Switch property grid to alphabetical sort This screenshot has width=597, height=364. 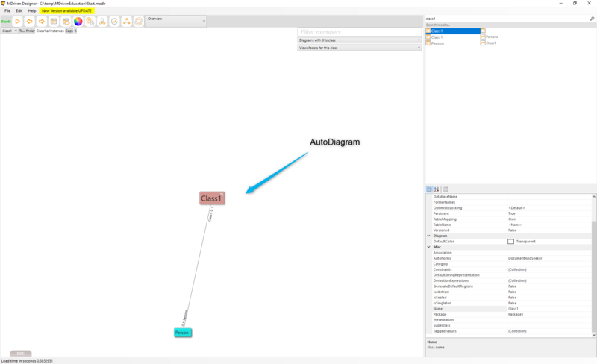(x=437, y=189)
